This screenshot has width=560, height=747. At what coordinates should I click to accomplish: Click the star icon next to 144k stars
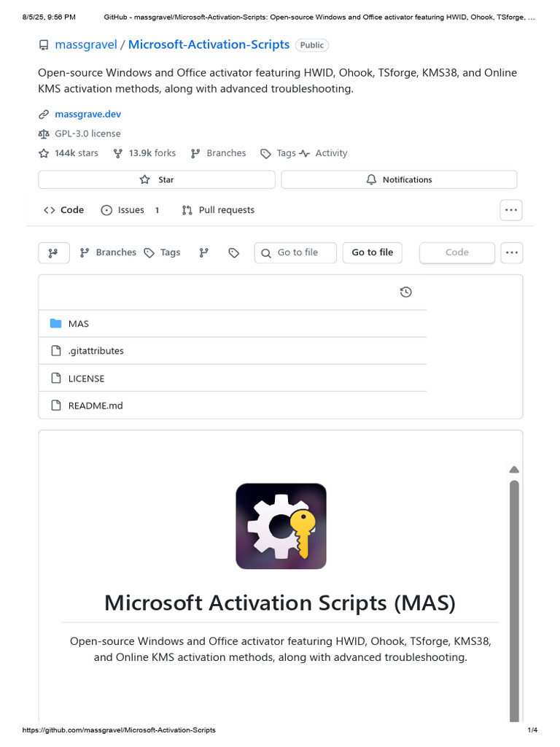click(44, 153)
